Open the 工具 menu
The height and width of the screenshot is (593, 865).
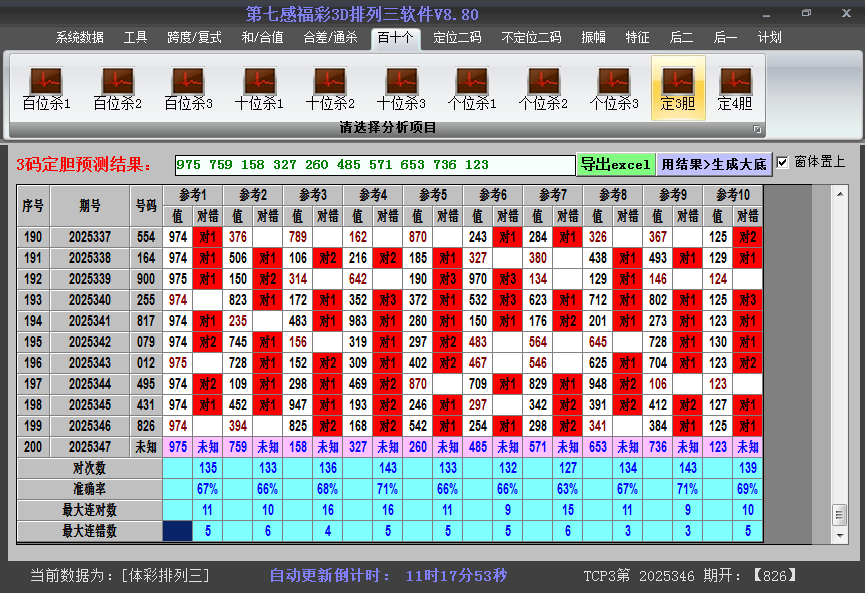(135, 37)
